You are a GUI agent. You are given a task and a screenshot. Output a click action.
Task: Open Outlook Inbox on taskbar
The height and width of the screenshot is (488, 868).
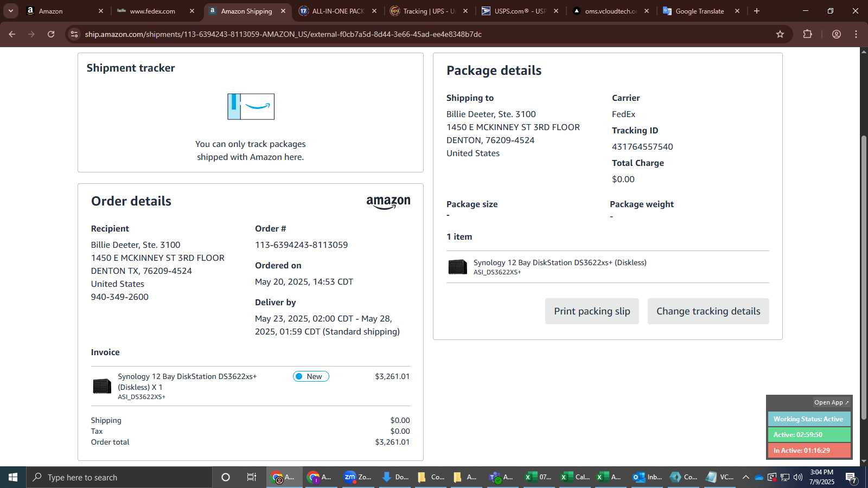(x=647, y=477)
